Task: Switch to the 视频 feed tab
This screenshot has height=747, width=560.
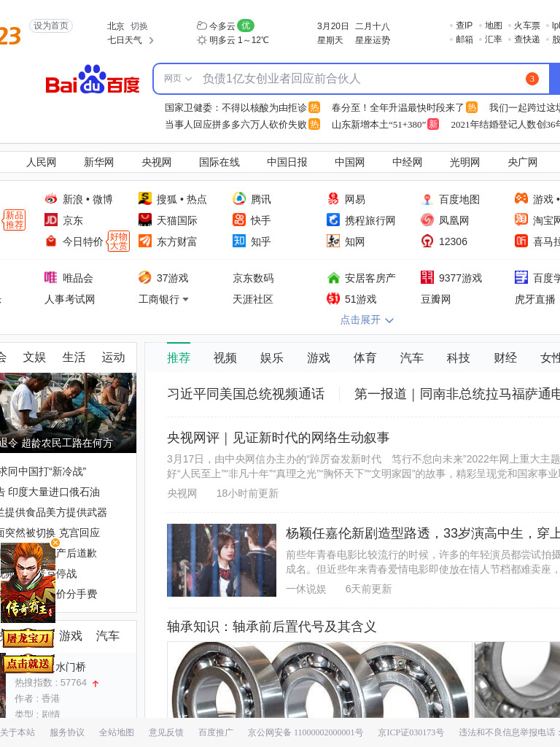Action: 225,357
